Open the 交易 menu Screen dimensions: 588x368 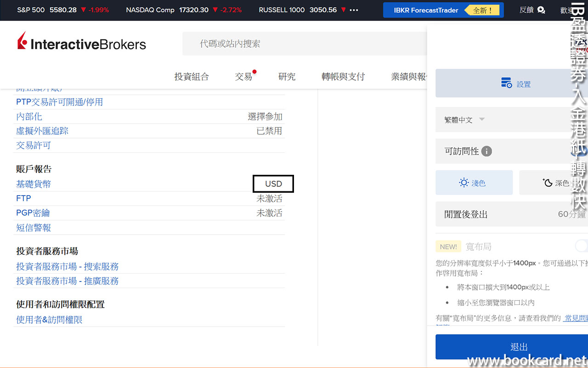pos(243,77)
